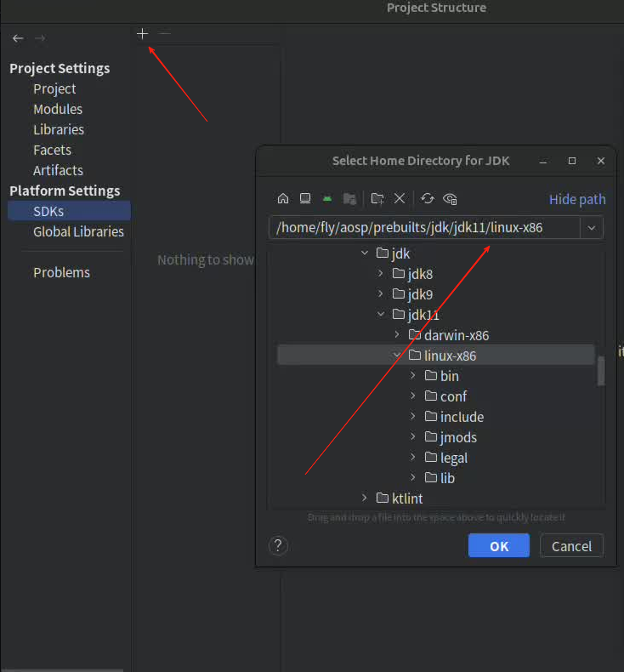
Task: Expand the darwin-x86 folder
Action: coord(397,335)
